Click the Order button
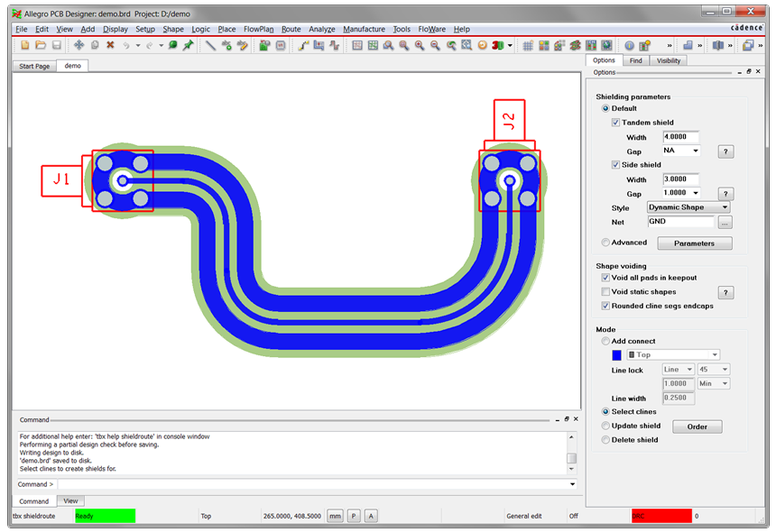This screenshot has height=532, width=776. [x=697, y=427]
